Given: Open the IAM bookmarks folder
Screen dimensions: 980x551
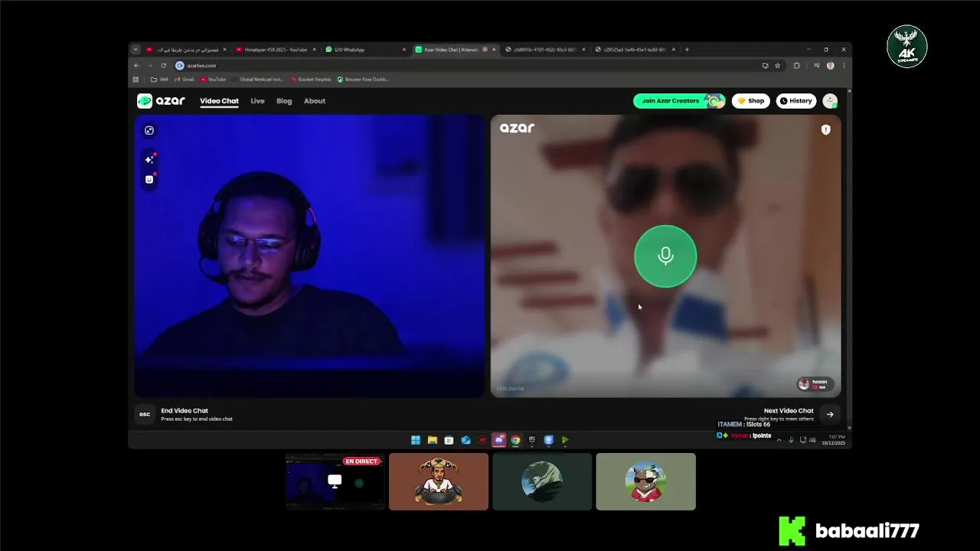Looking at the screenshot, I should (x=159, y=80).
